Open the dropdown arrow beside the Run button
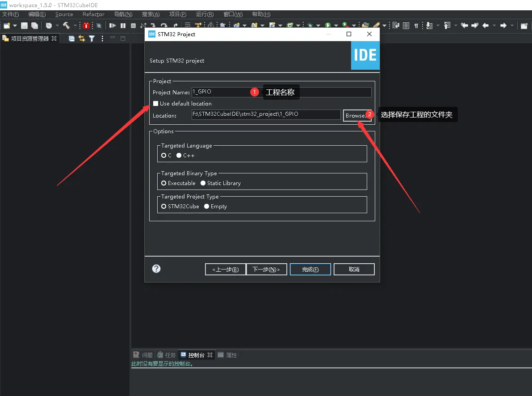 (x=335, y=26)
